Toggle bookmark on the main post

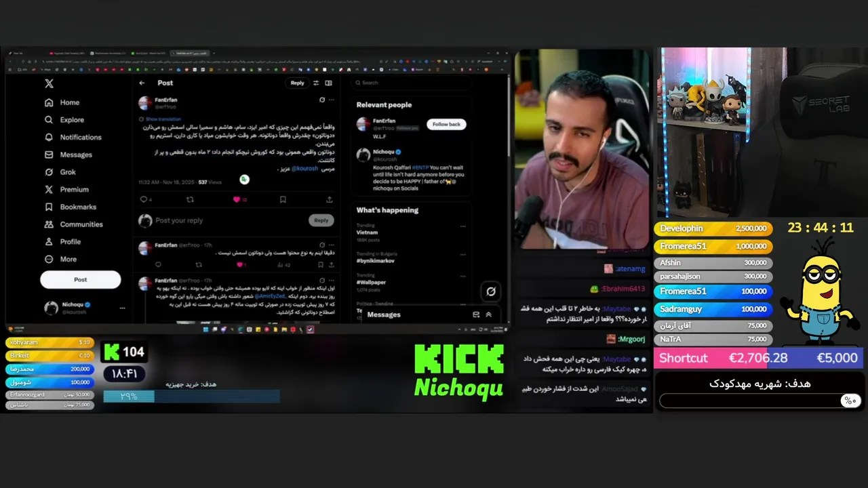[283, 199]
